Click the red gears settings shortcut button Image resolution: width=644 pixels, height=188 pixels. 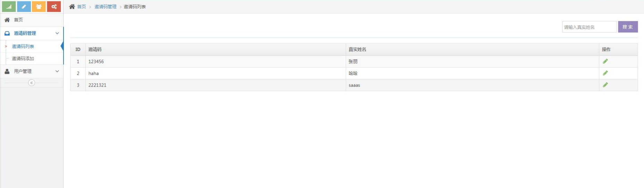(54, 7)
